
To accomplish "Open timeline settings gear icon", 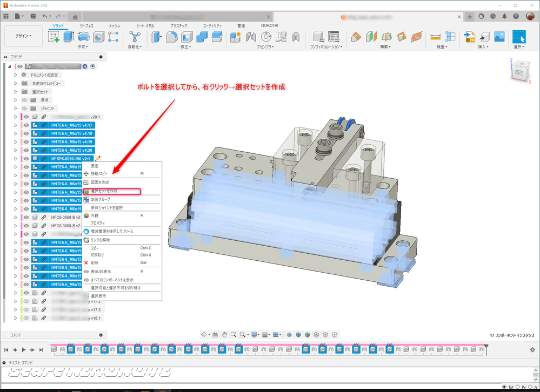I will (x=532, y=350).
